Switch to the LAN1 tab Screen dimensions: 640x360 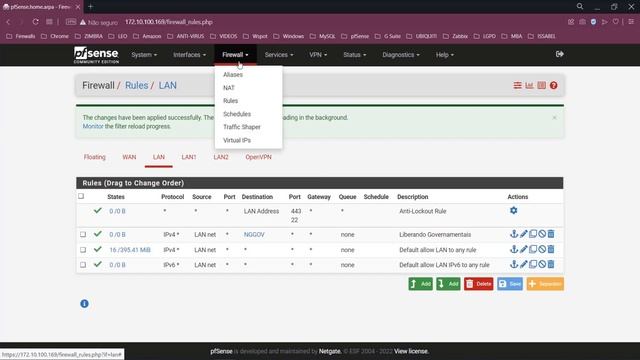point(189,157)
